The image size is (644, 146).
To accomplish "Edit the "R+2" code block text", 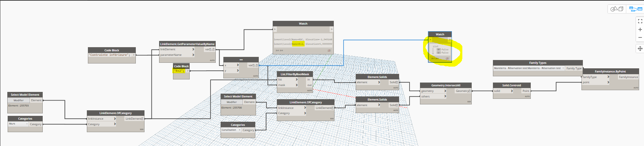I will pyautogui.click(x=179, y=71).
